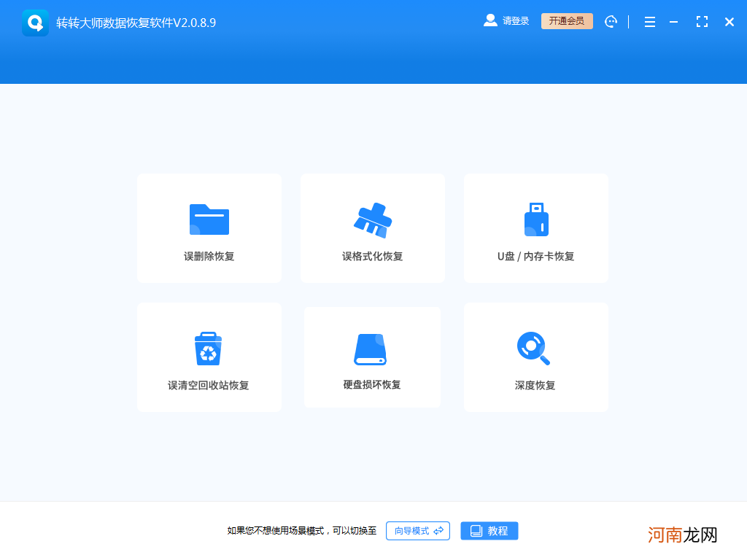Click the customer service headset icon
The height and width of the screenshot is (560, 747).
tap(611, 21)
